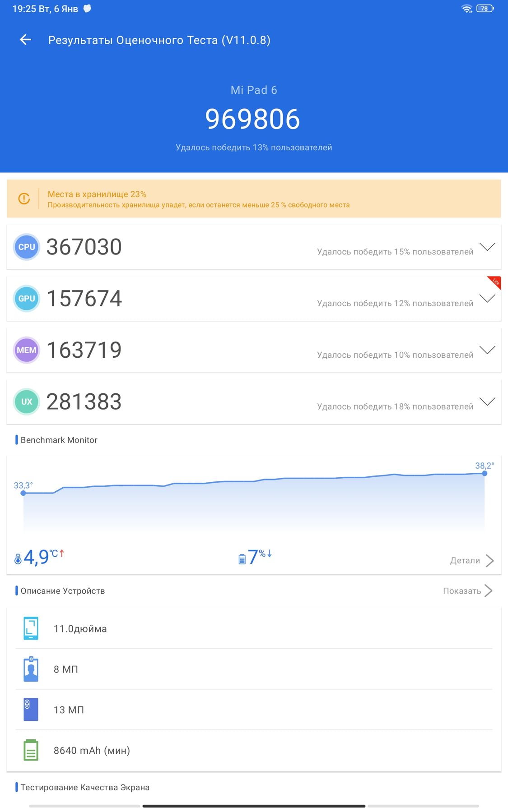The image size is (508, 812).
Task: Tap Удалось победить 13% пользователей text
Action: pyautogui.click(x=254, y=148)
